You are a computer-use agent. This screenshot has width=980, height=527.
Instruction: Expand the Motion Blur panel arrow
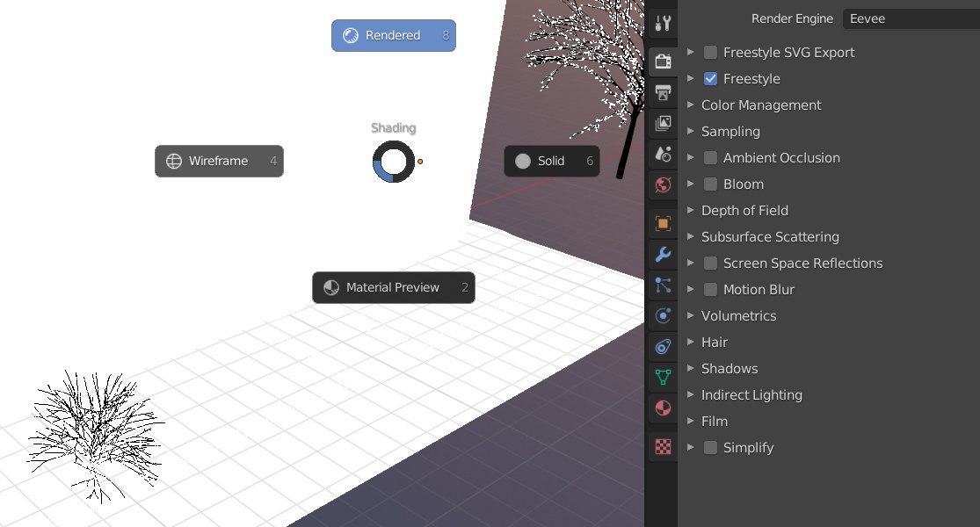691,289
